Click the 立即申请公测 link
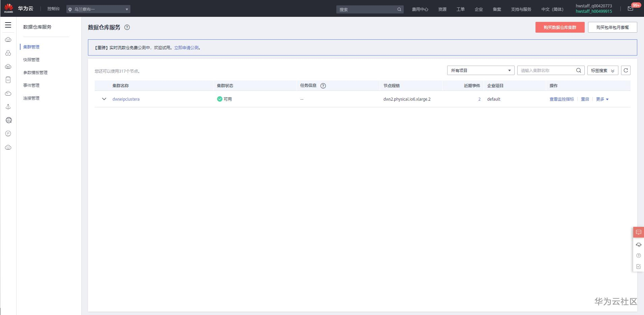Screen dimensions: 644x315 [186, 48]
